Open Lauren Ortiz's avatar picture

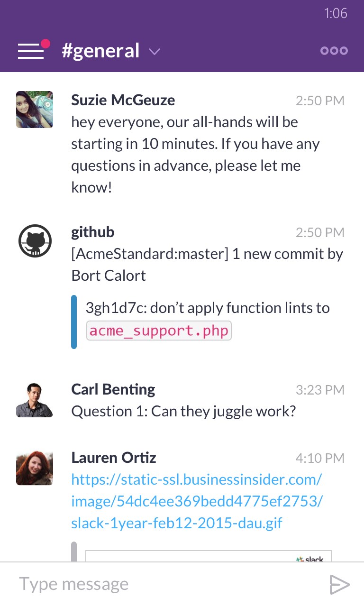tap(35, 468)
